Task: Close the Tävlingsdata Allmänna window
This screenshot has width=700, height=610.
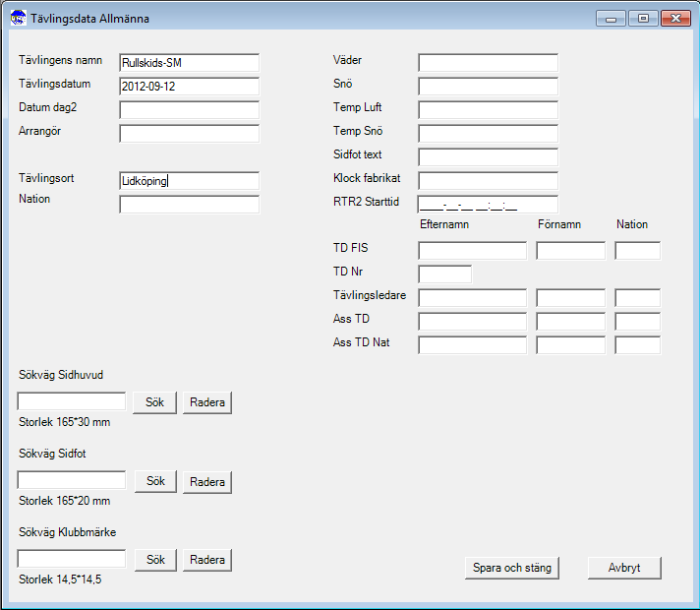Action: (x=675, y=19)
